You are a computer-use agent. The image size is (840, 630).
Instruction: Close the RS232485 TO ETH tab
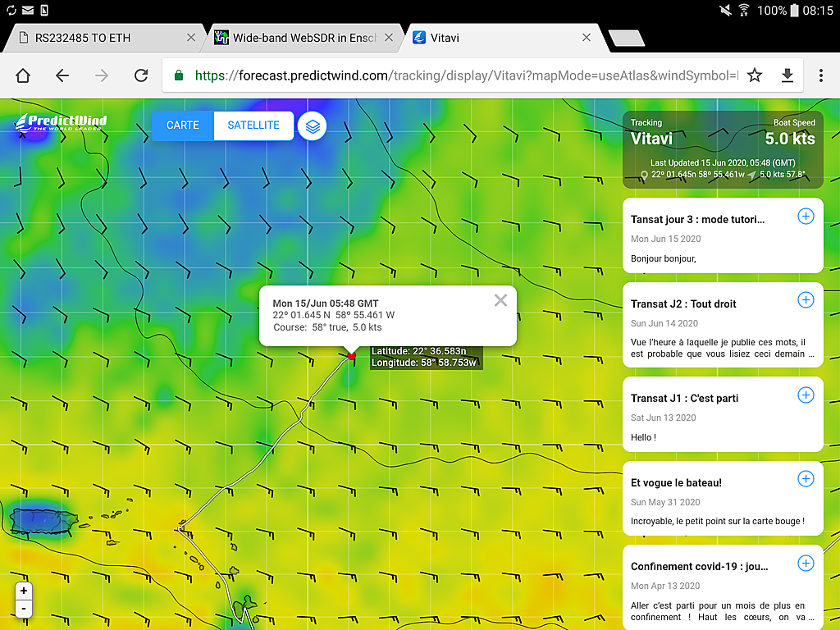(x=190, y=38)
